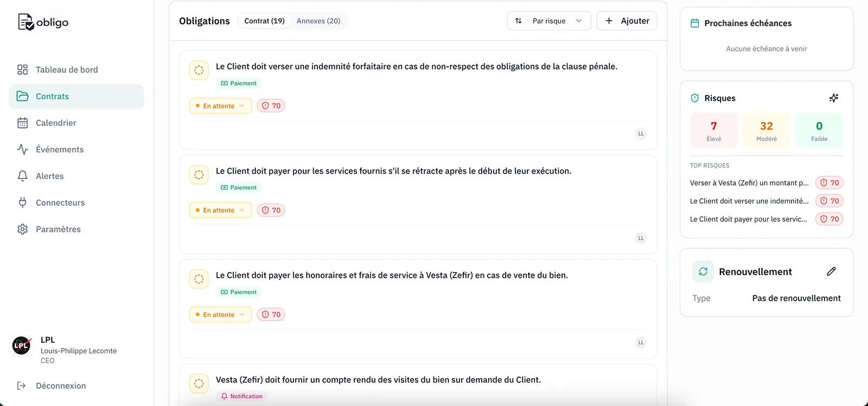This screenshot has height=406, width=868.
Task: Select the red Élevé risk tile
Action: [x=713, y=131]
